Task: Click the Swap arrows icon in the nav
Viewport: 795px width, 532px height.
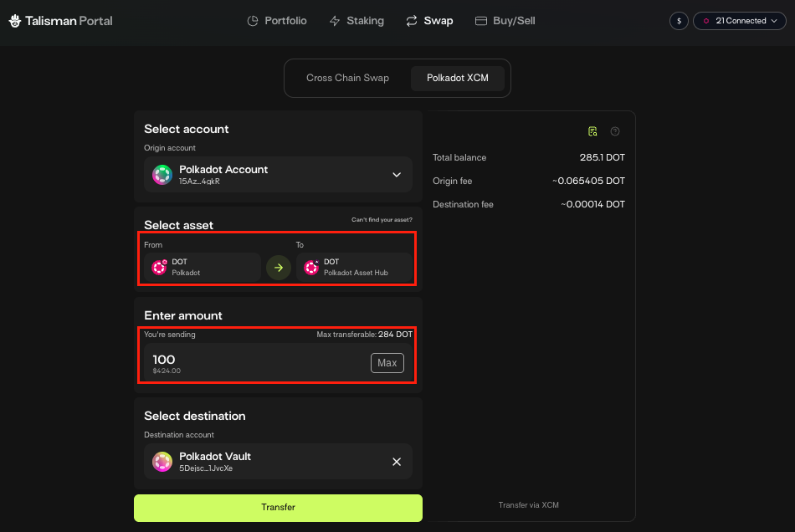Action: click(412, 21)
